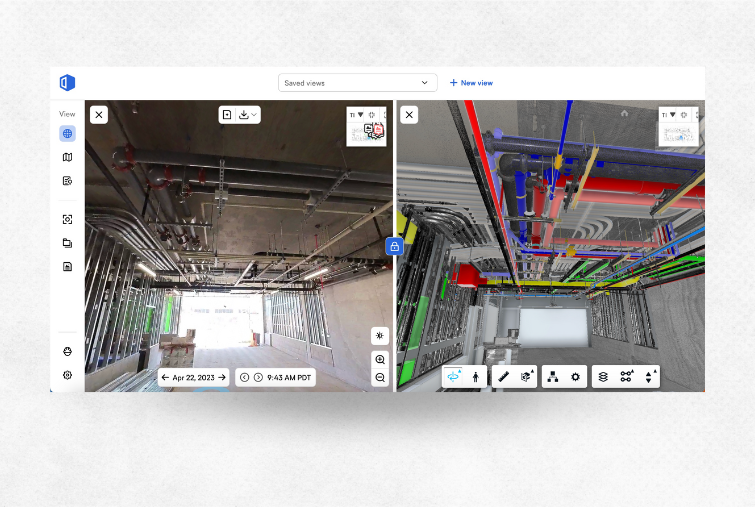Zoom in on the photo view

[x=380, y=359]
